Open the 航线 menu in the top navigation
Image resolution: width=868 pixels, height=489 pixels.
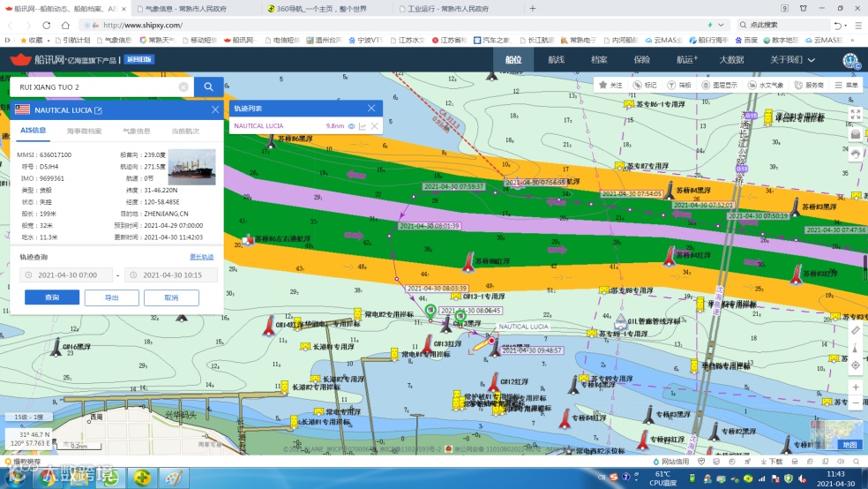(556, 60)
